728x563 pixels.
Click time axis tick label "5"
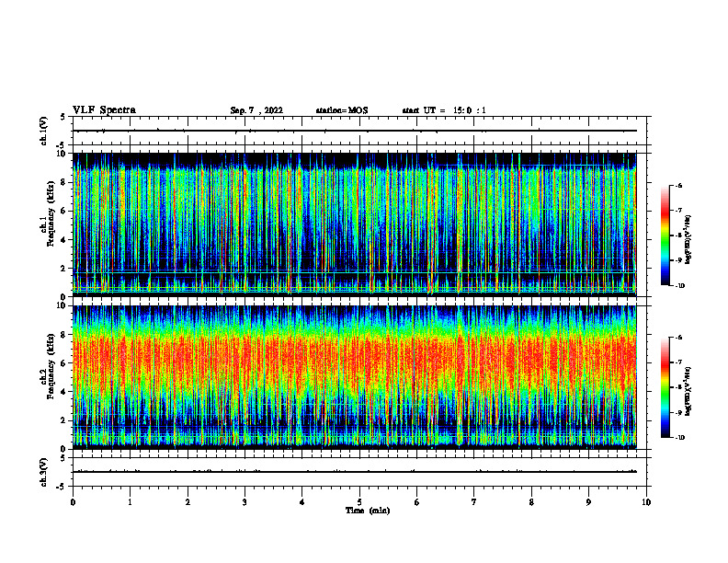(359, 502)
